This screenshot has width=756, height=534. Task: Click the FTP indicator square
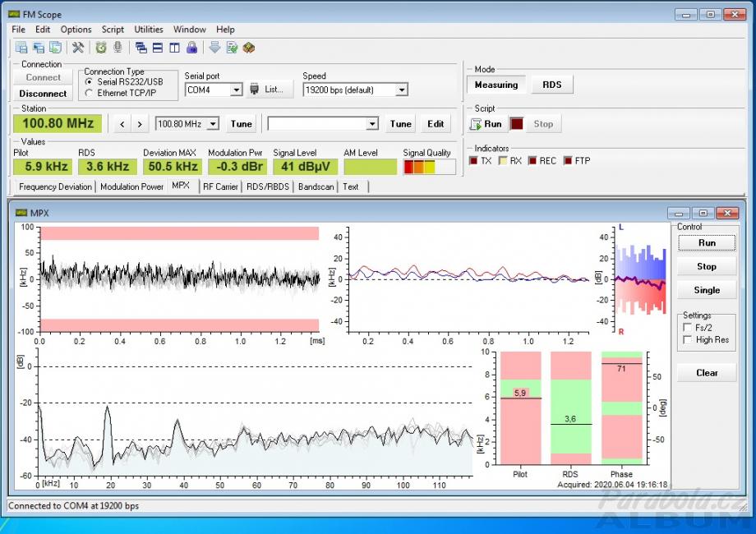point(568,160)
